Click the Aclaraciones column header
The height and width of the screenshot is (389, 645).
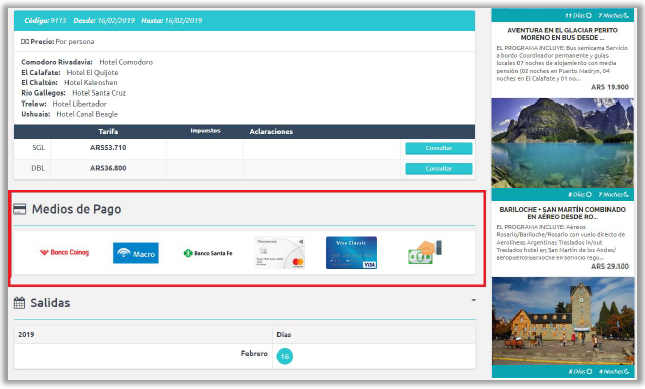click(x=271, y=132)
